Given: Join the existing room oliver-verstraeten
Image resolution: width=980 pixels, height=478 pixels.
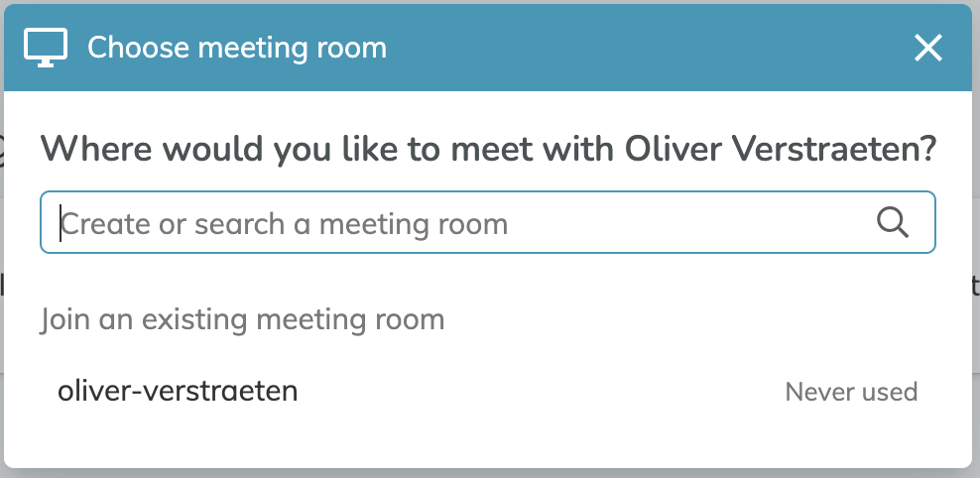Looking at the screenshot, I should click(178, 391).
